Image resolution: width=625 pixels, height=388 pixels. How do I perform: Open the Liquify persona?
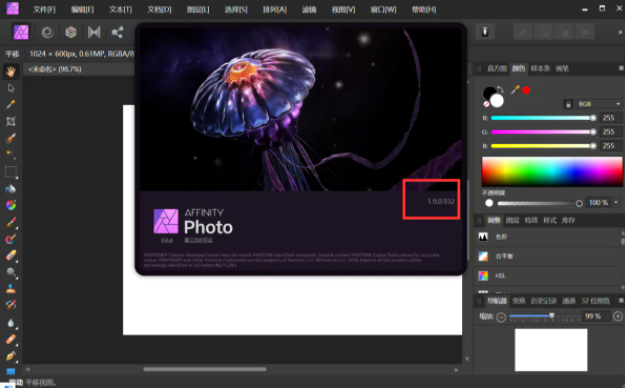point(47,32)
